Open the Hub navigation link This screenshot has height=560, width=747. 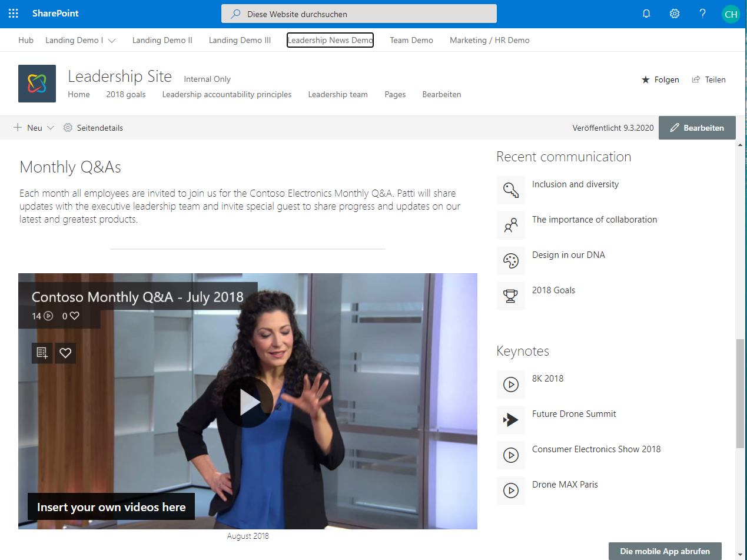pos(26,40)
